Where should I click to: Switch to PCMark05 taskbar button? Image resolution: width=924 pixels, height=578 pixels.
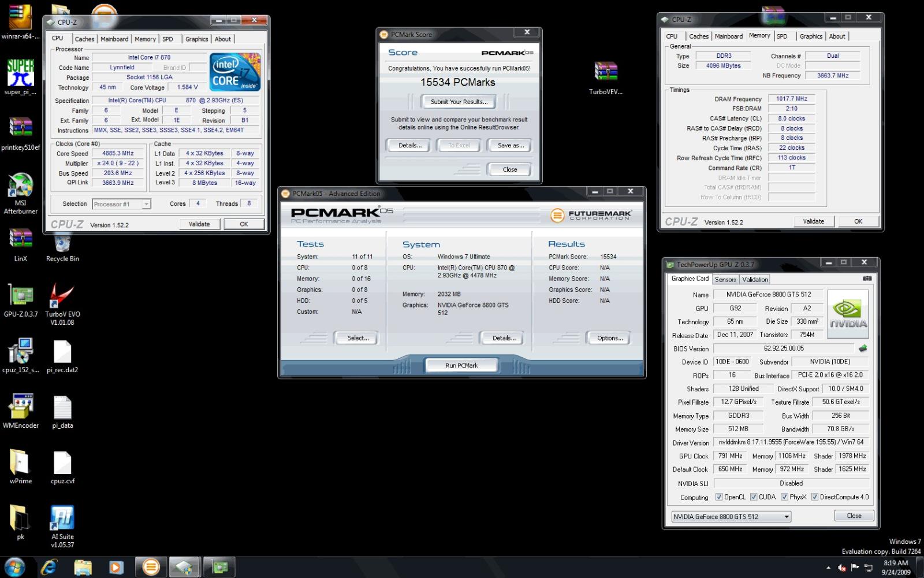click(x=151, y=568)
